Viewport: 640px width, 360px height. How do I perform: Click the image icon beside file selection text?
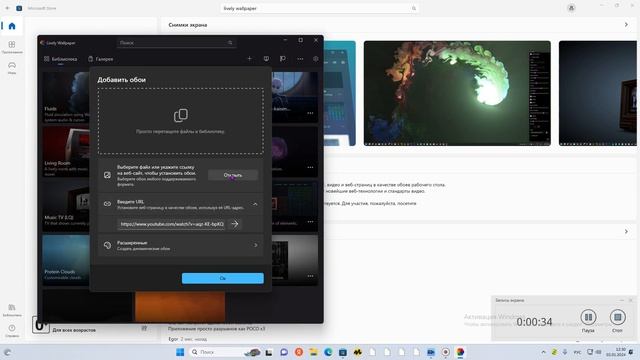point(107,175)
